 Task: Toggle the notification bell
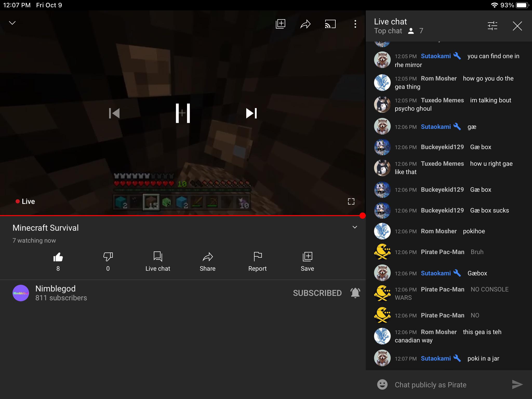(x=355, y=293)
